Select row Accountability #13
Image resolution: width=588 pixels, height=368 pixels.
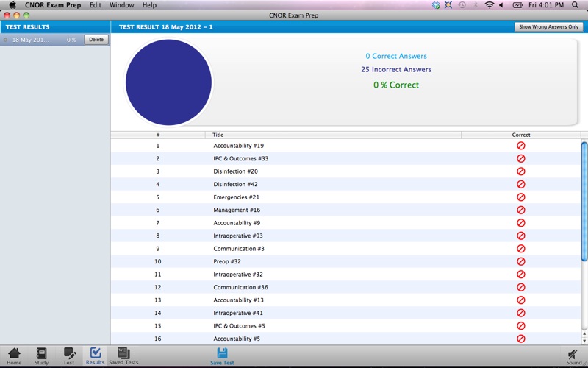click(x=345, y=300)
